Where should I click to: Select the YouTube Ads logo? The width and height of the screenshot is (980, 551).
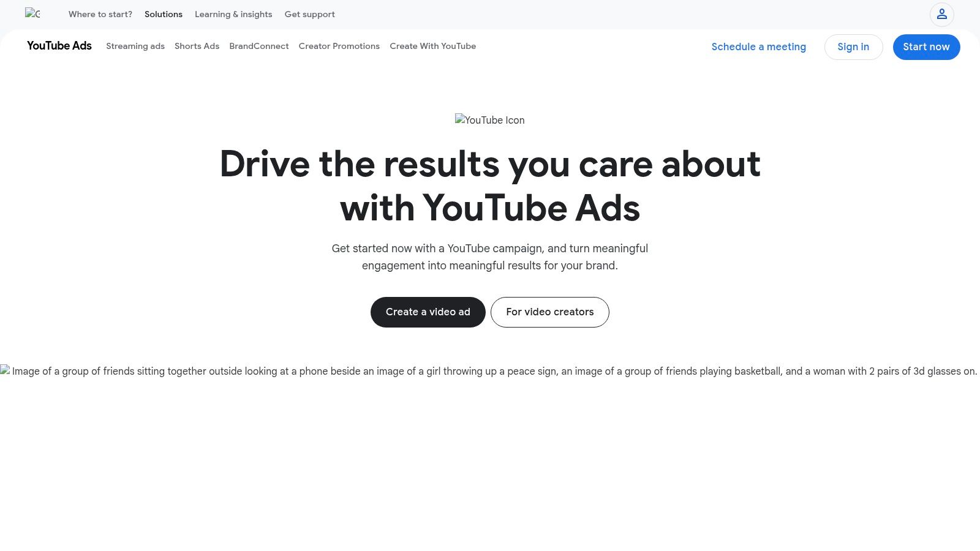point(59,46)
